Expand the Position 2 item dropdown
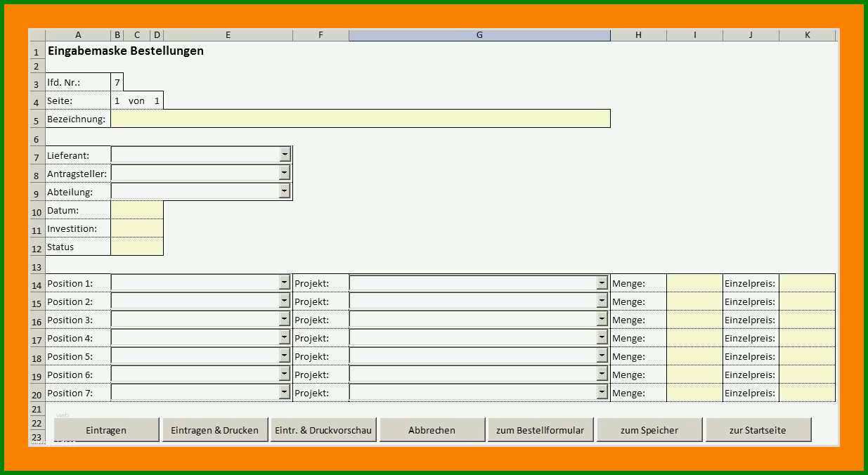 pos(284,301)
